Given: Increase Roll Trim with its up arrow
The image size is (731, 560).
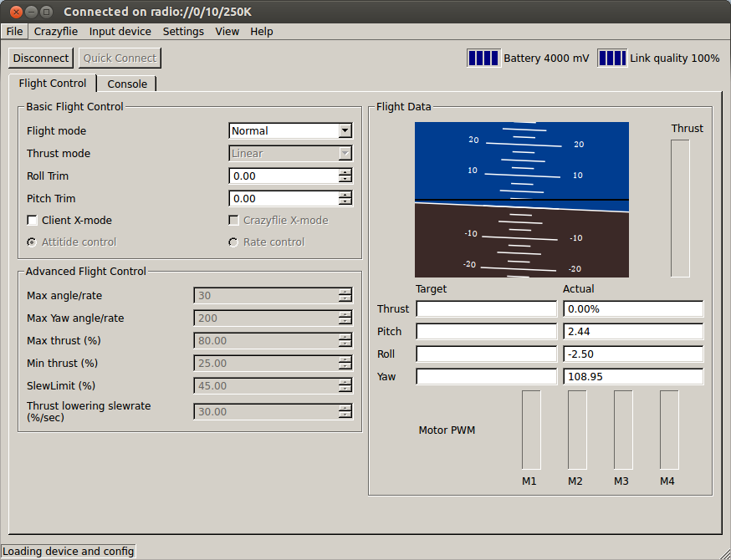Looking at the screenshot, I should (x=345, y=172).
